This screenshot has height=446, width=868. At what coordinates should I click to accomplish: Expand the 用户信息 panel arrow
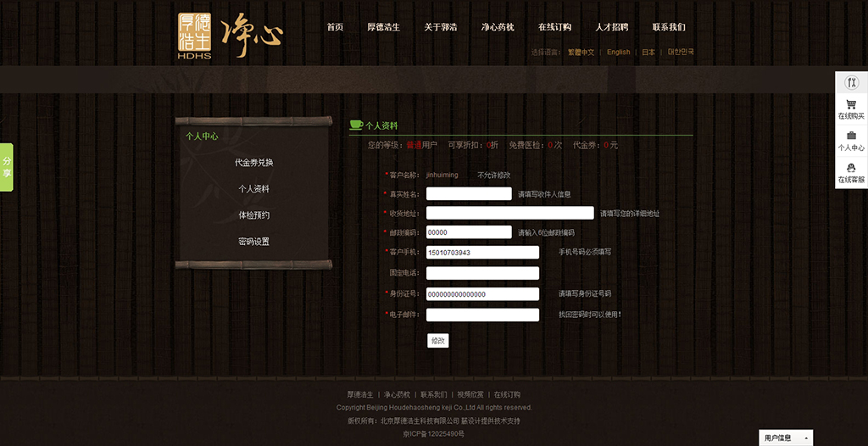(805, 438)
